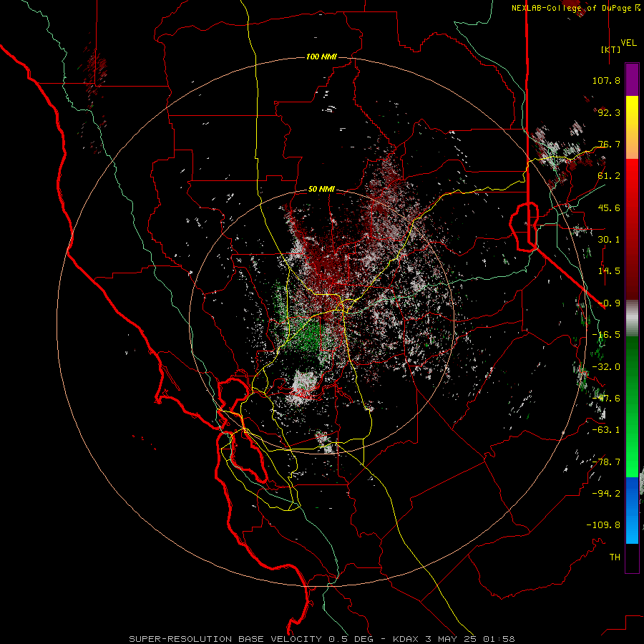Click the 14.5 legend value
Image resolution: width=644 pixels, height=644 pixels.
(x=609, y=271)
